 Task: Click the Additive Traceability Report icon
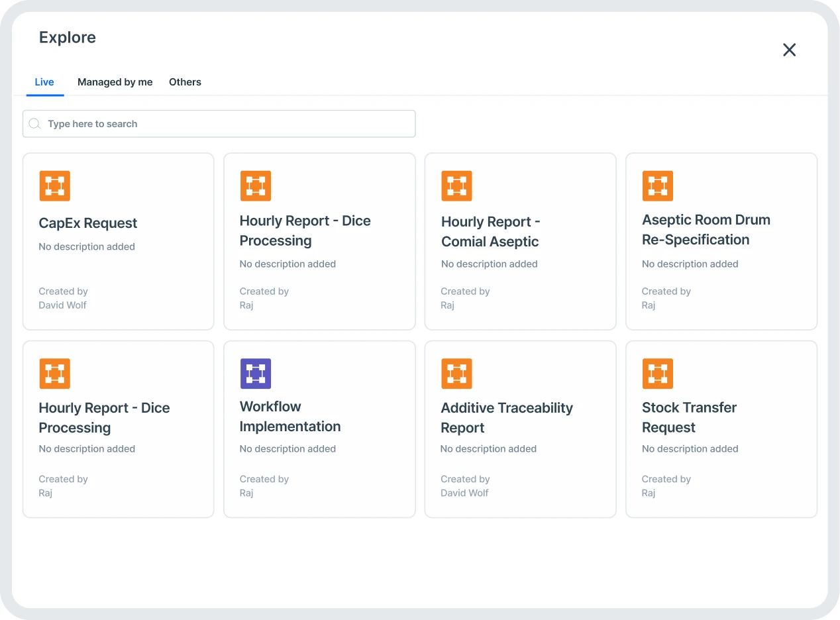(456, 374)
